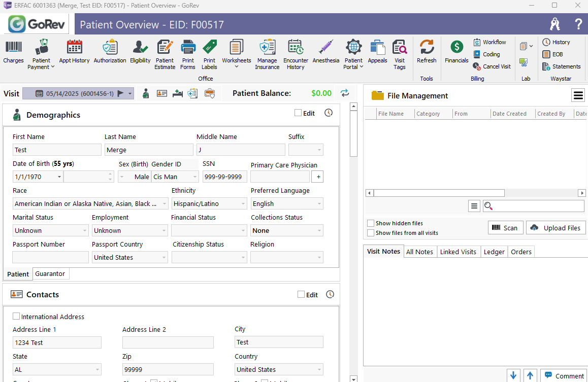Check patient Eligibility
Screen dimensions: 588x382
tap(140, 51)
